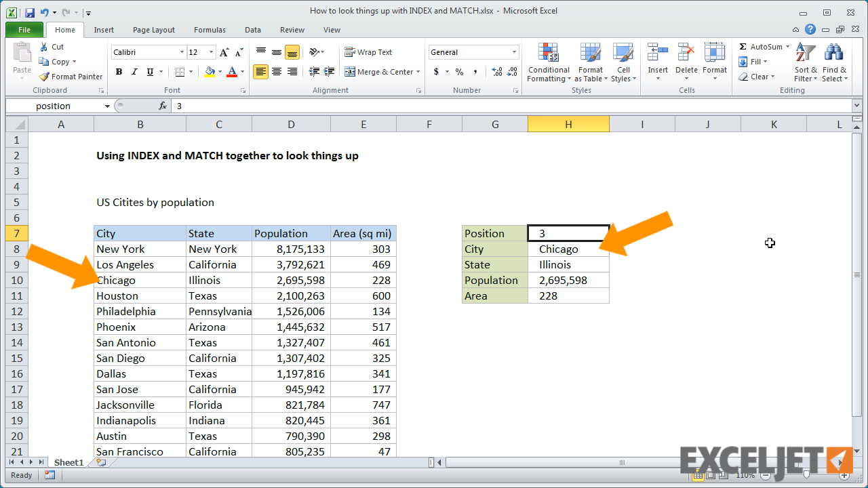Select the Format Painter tool
The image size is (868, 488).
click(71, 77)
